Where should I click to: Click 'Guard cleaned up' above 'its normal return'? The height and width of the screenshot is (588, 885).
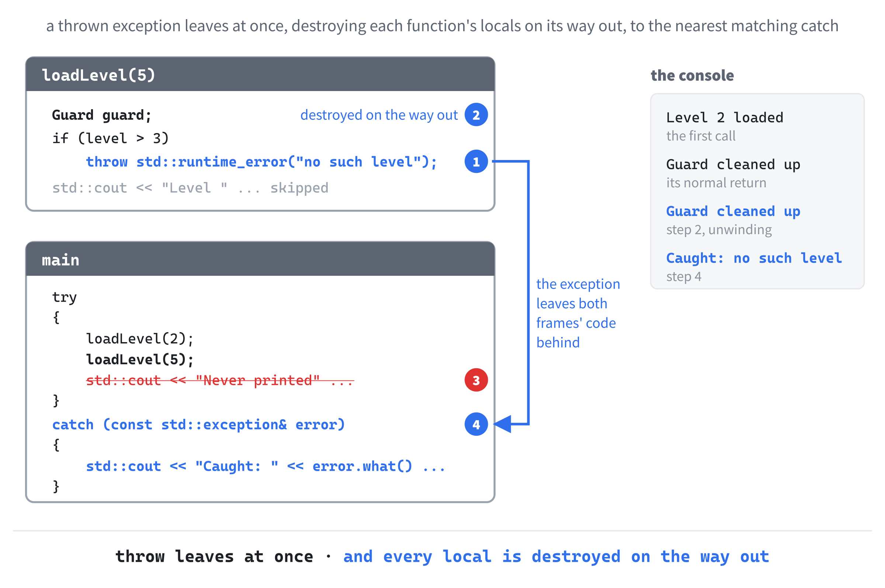[733, 164]
